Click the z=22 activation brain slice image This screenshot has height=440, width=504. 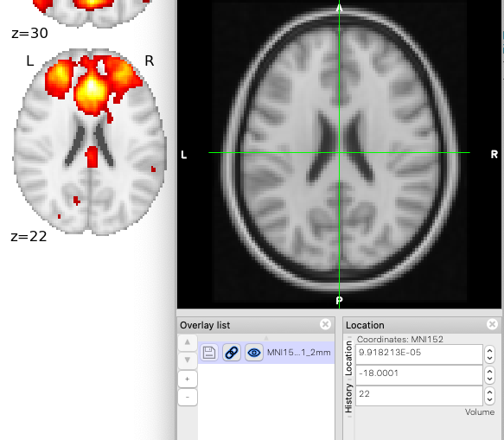click(x=90, y=142)
